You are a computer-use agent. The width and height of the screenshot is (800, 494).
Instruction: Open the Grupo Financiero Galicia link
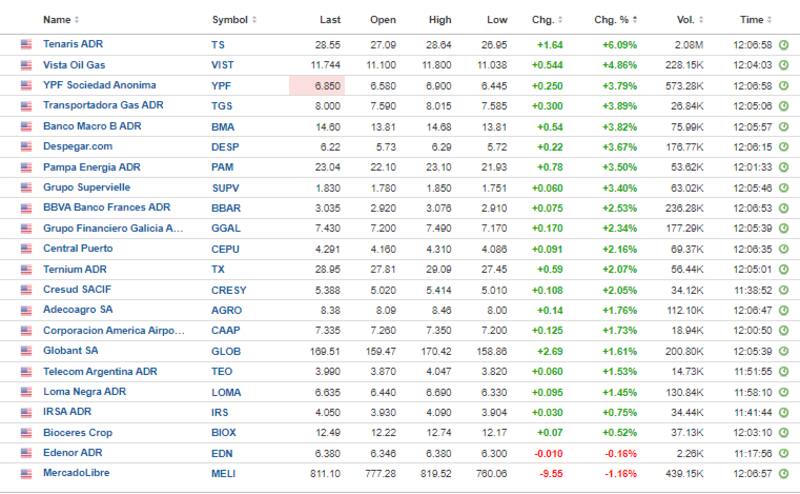(113, 228)
